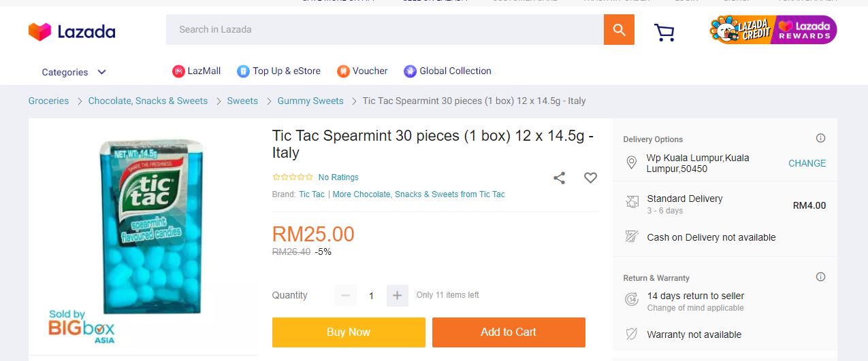The width and height of the screenshot is (868, 361).
Task: Open LazMall menu item
Action: 197,71
